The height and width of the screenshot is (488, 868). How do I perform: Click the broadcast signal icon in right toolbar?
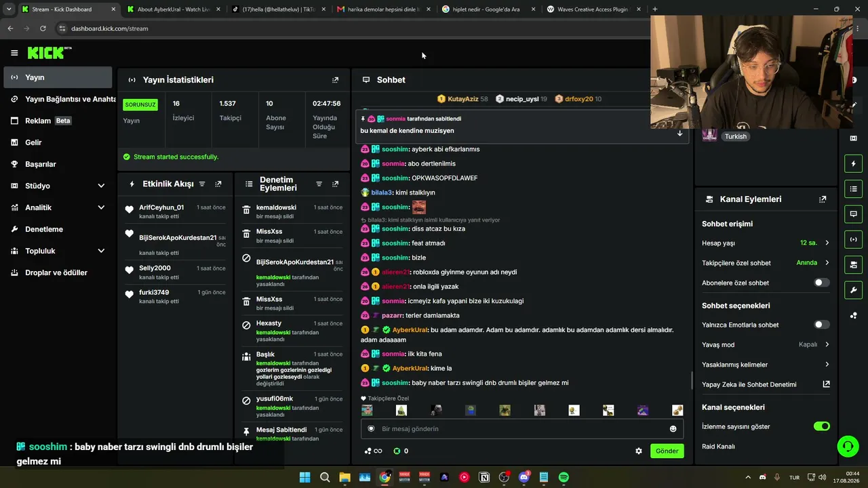point(853,239)
